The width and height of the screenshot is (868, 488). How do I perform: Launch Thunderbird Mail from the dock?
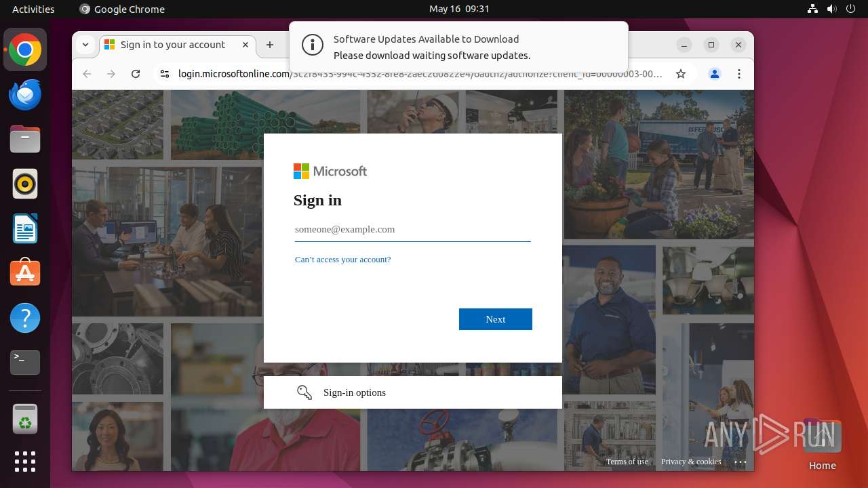[x=25, y=95]
